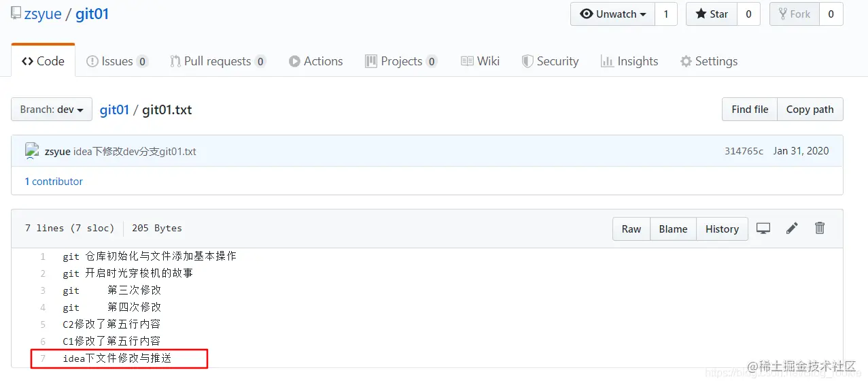Click the trash delete file icon
Viewport: 868px width, 385px height.
coord(820,229)
